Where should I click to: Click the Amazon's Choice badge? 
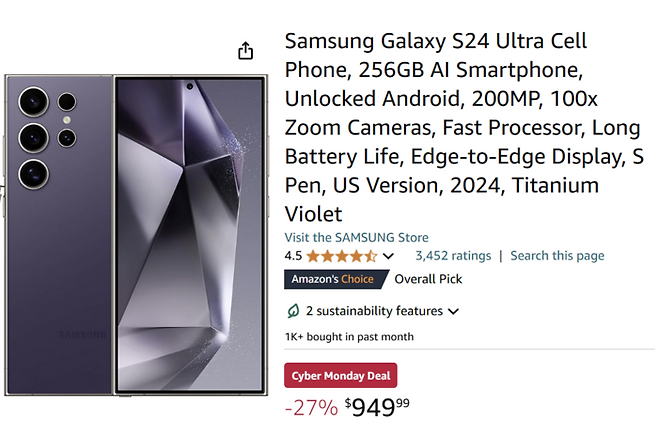tap(333, 279)
